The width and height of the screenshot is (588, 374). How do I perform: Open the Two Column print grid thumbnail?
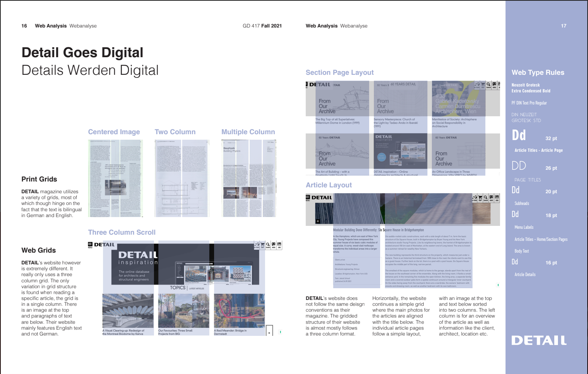[182, 178]
